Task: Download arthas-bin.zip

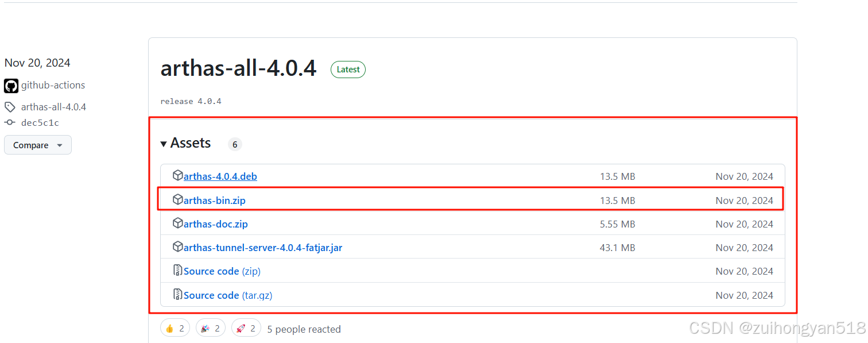Action: 215,201
